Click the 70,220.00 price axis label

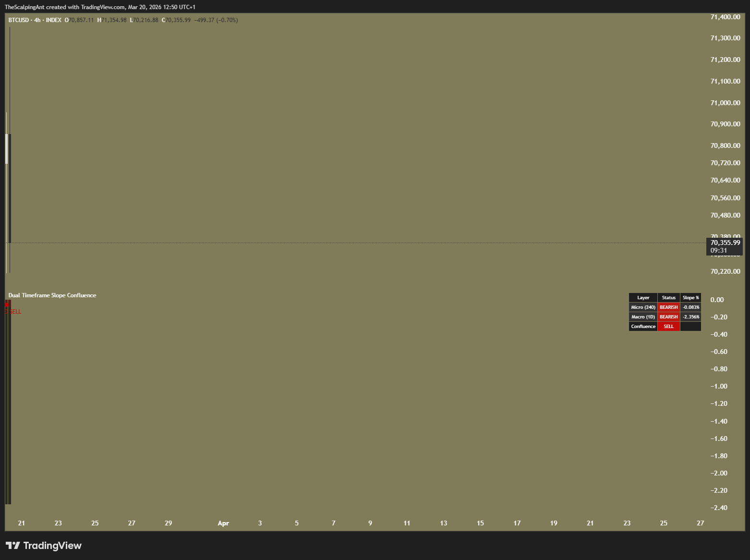725,271
